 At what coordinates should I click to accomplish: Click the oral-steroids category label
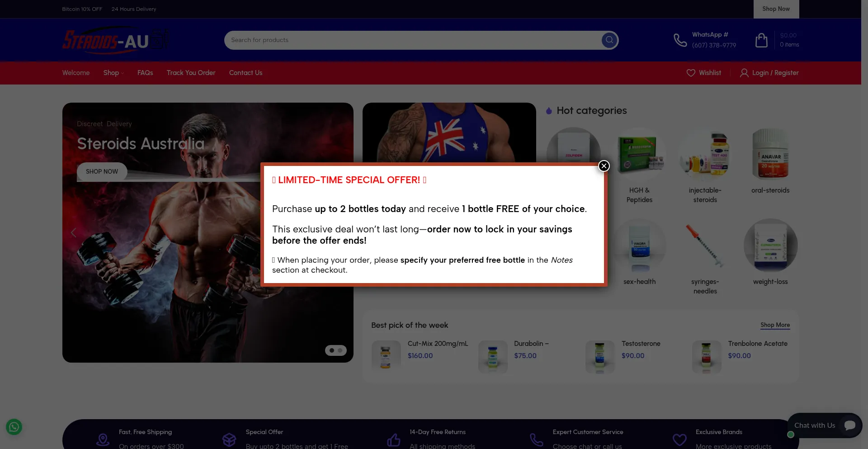pyautogui.click(x=770, y=190)
